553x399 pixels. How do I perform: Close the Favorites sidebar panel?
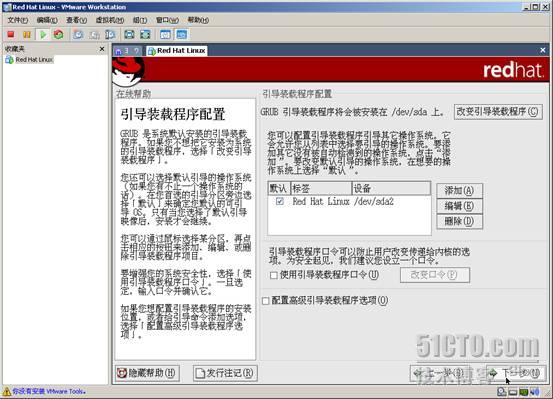click(102, 49)
